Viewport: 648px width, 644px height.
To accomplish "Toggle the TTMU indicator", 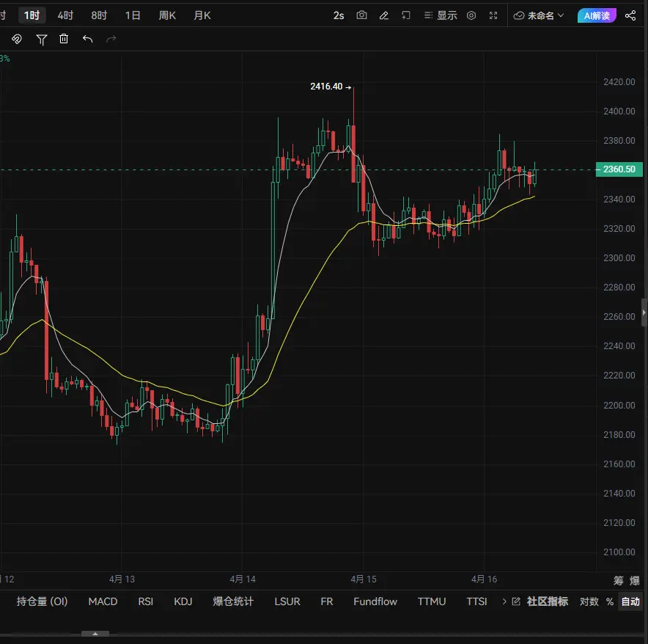I will [432, 601].
